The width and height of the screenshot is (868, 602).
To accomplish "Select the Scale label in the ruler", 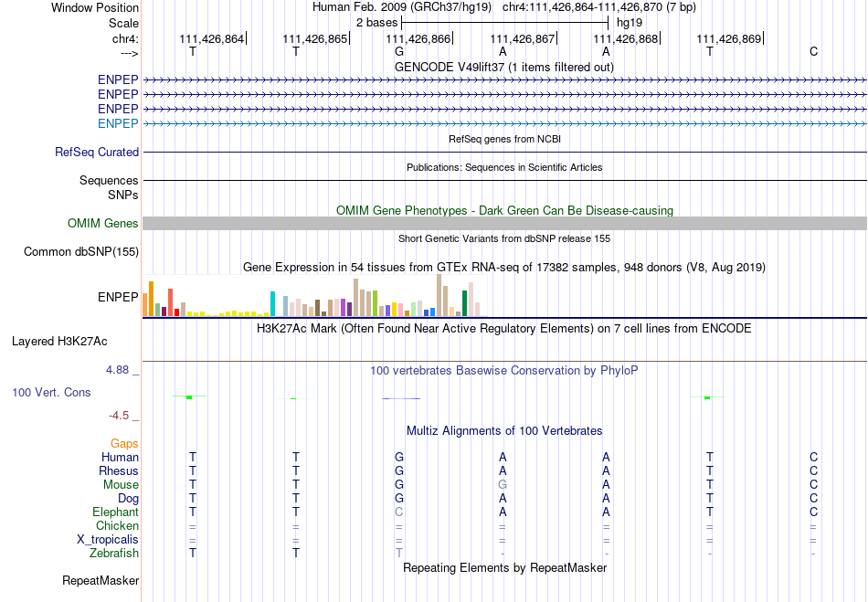I will point(123,23).
